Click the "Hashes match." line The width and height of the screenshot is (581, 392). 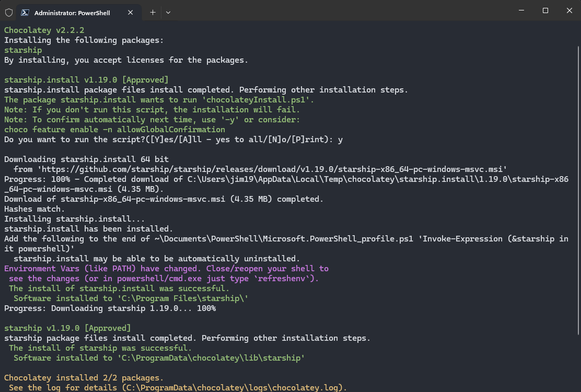pos(34,209)
